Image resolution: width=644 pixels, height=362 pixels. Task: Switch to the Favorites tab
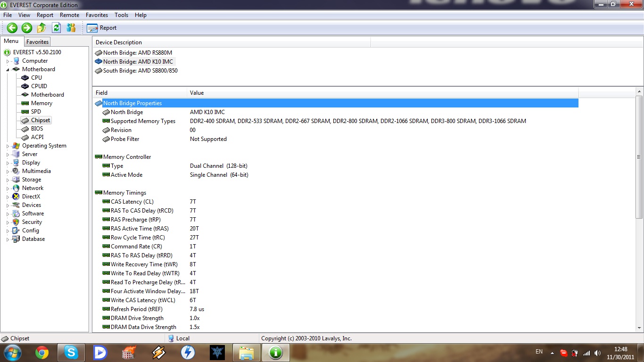pyautogui.click(x=37, y=42)
